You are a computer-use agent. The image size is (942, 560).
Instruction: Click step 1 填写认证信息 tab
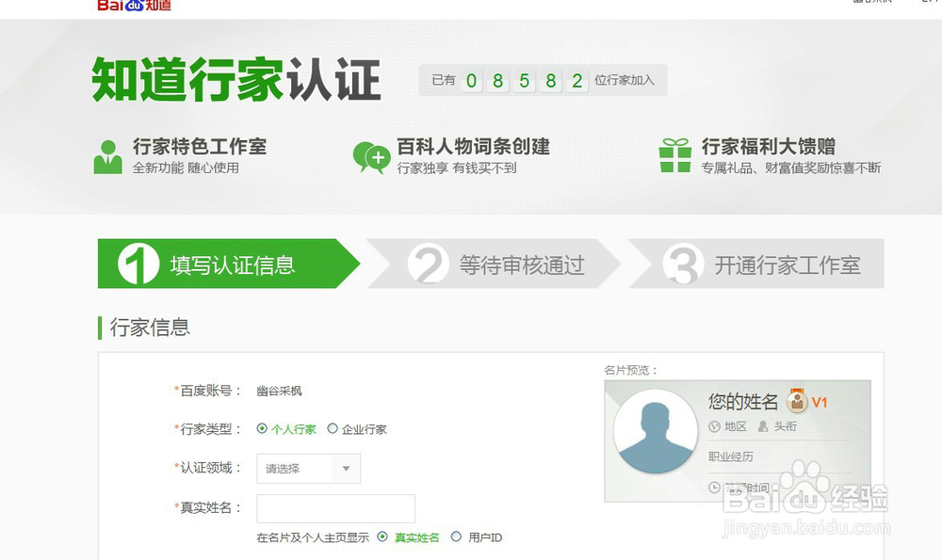point(229,264)
